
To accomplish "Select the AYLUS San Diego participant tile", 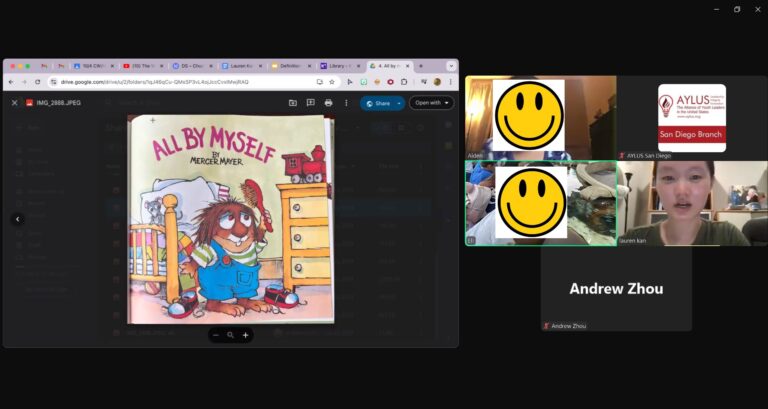I will pos(692,118).
